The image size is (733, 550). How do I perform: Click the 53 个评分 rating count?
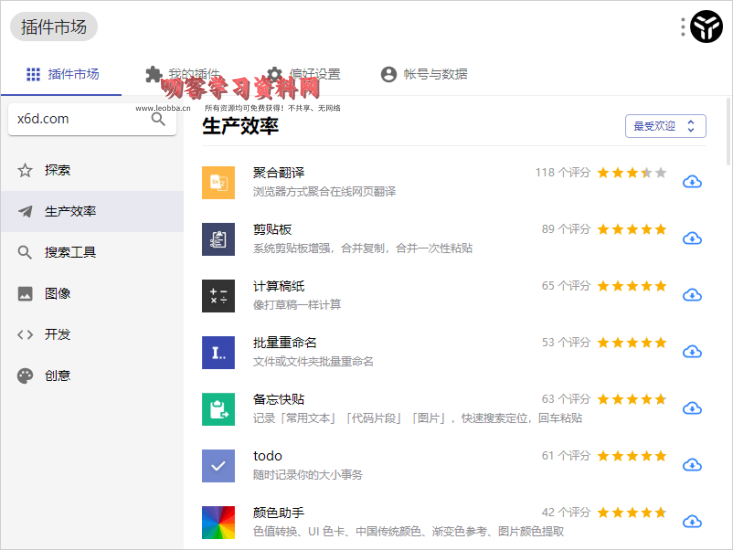pos(566,343)
